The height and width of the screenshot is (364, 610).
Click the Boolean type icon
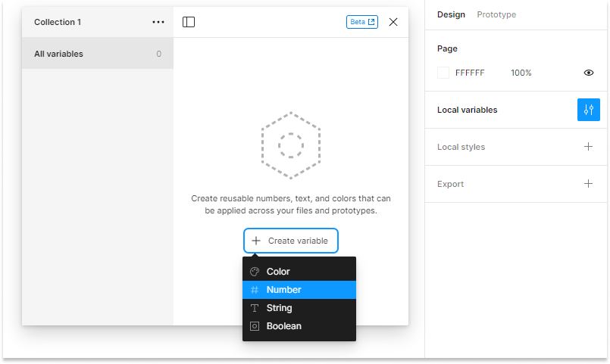(x=255, y=326)
